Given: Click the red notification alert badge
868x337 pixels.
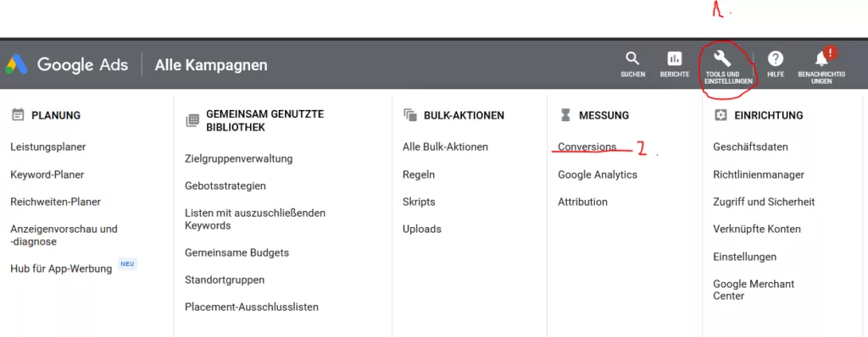Looking at the screenshot, I should click(830, 52).
